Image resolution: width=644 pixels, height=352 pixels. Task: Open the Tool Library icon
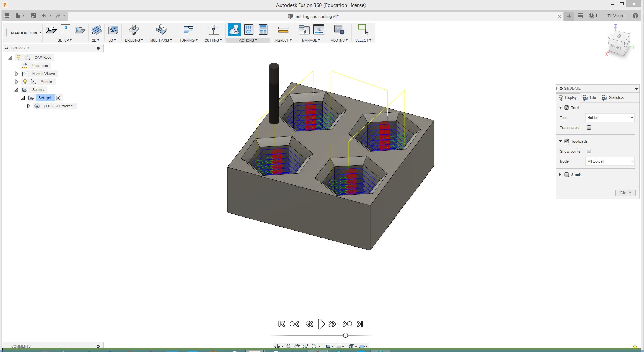pyautogui.click(x=304, y=30)
